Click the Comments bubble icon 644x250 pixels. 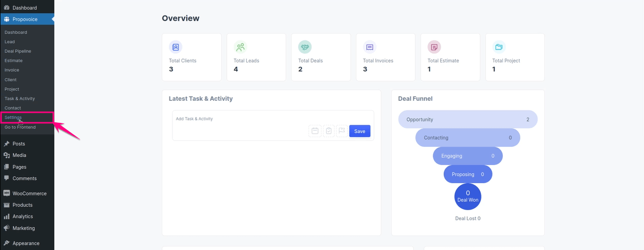tap(6, 178)
